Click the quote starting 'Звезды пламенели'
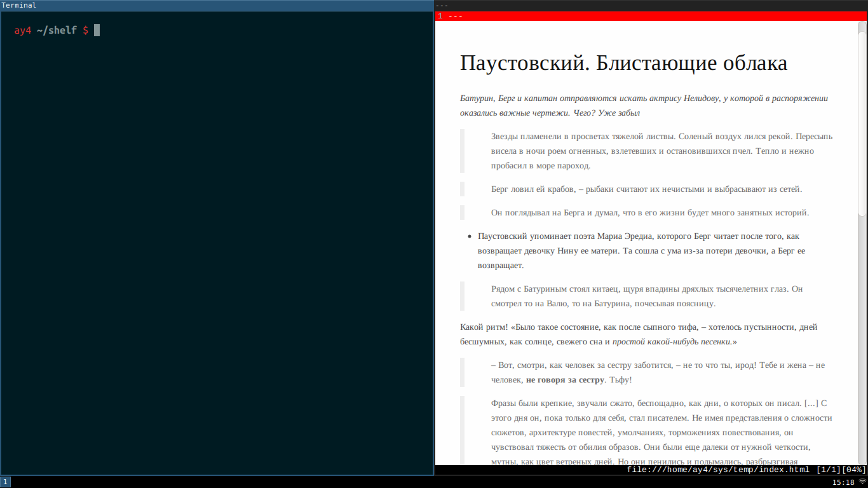Screen dimensions: 868x488 tap(661, 151)
